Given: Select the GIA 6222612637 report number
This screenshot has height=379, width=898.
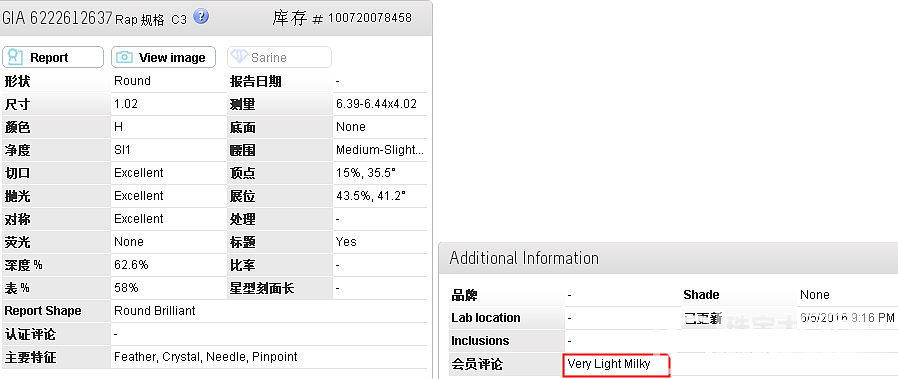Looking at the screenshot, I should [57, 18].
